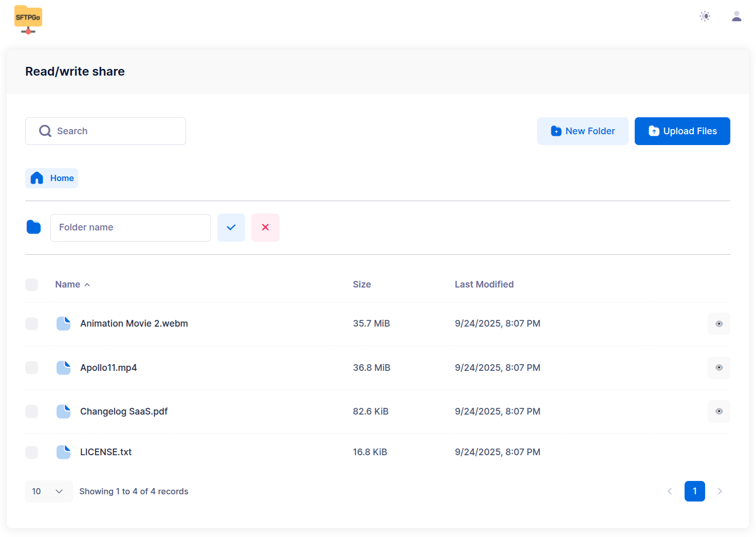Screen dimensions: 756x537
Task: Toggle the light/dark theme icon
Action: coord(705,16)
